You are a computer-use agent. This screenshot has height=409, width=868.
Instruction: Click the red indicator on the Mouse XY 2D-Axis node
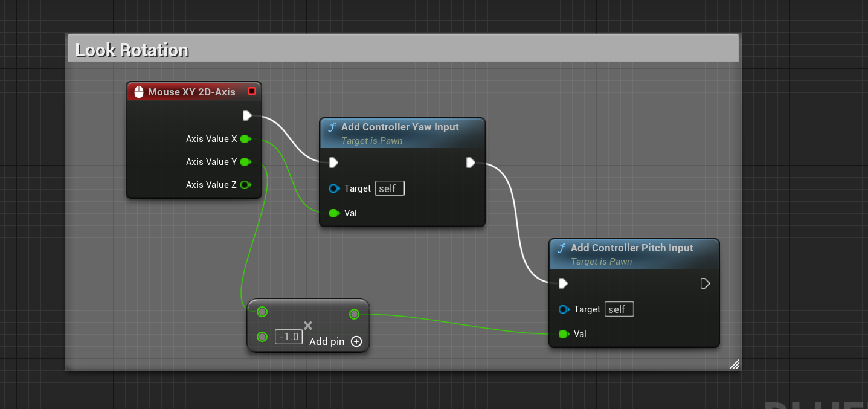[x=252, y=91]
